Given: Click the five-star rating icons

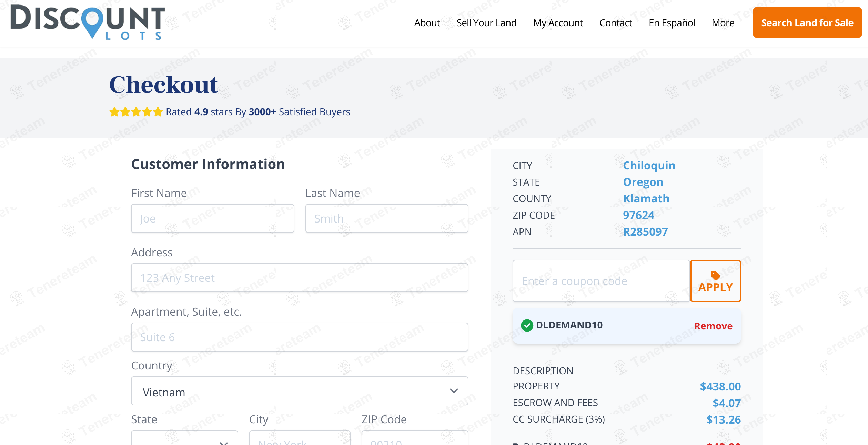Looking at the screenshot, I should pyautogui.click(x=136, y=112).
